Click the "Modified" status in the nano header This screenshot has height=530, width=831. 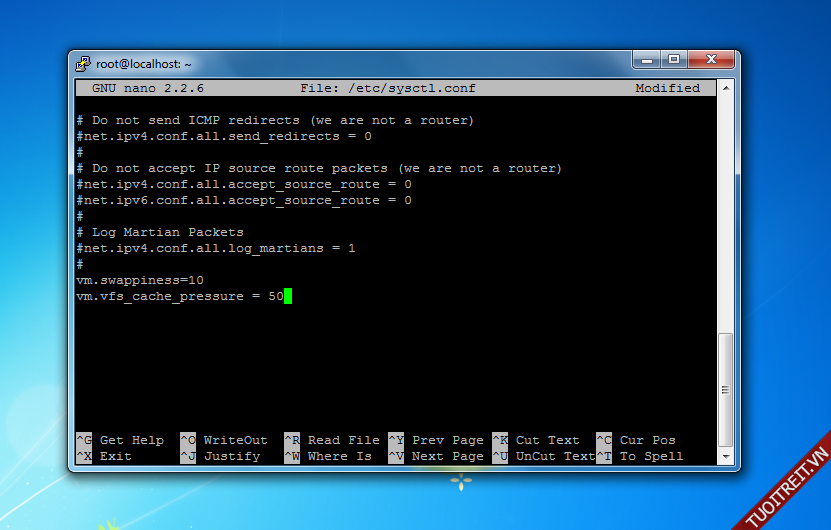tap(667, 88)
